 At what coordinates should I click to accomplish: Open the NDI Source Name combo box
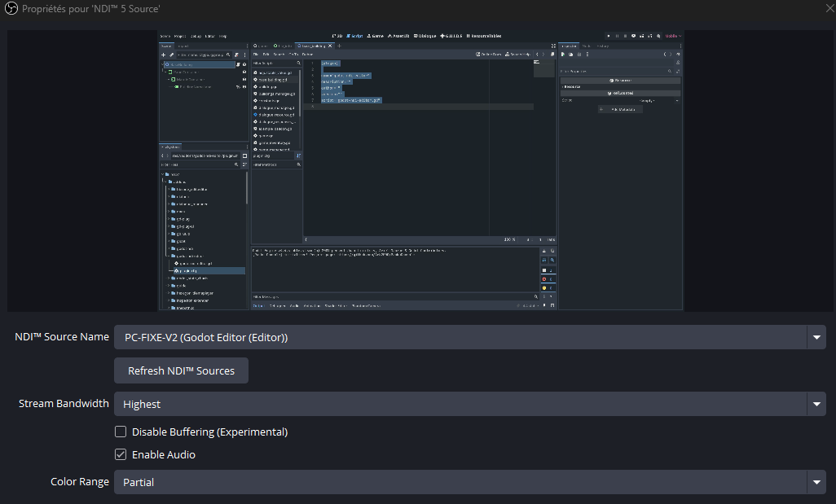pyautogui.click(x=469, y=337)
